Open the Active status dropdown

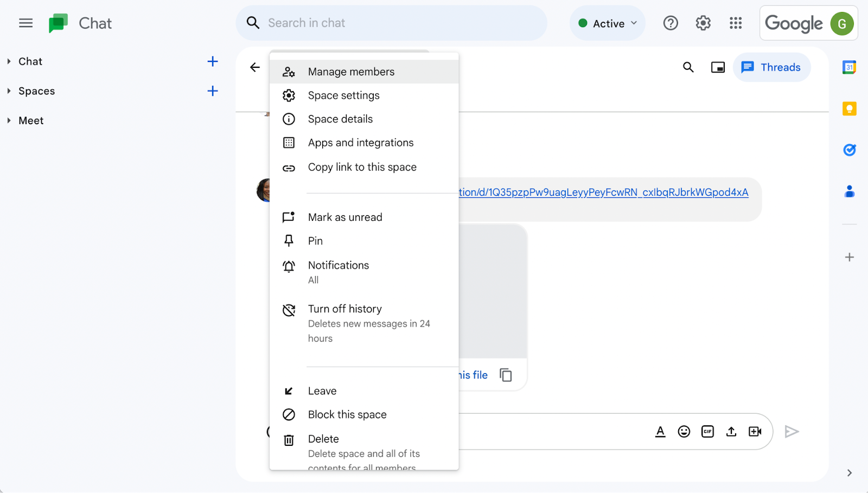pyautogui.click(x=608, y=23)
